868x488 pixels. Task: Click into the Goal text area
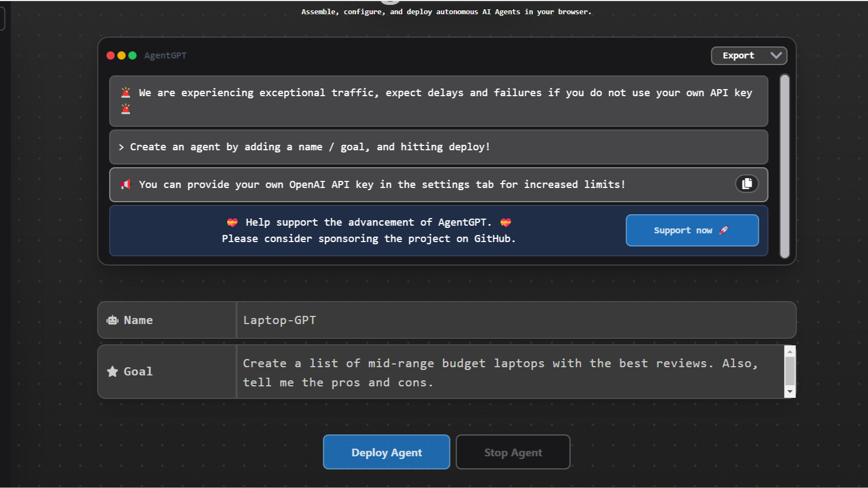[509, 372]
